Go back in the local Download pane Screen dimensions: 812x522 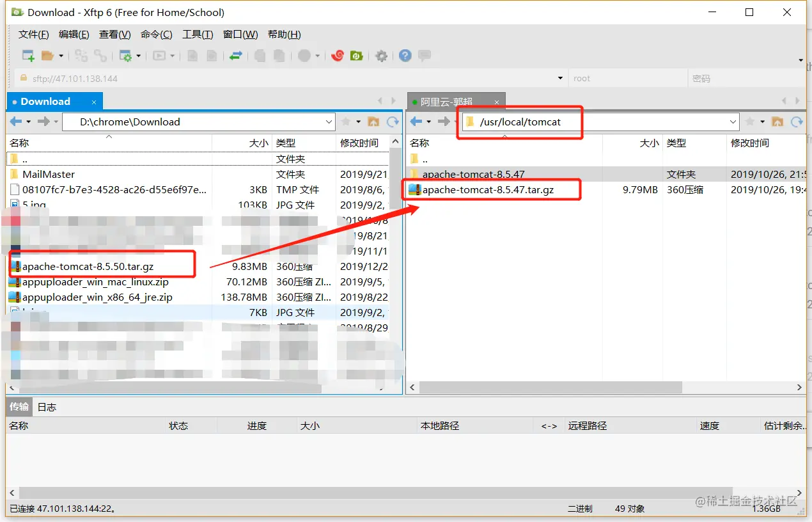pos(15,122)
